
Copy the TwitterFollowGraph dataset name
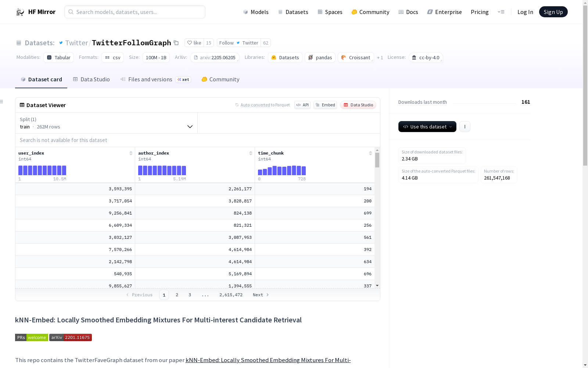tap(176, 43)
